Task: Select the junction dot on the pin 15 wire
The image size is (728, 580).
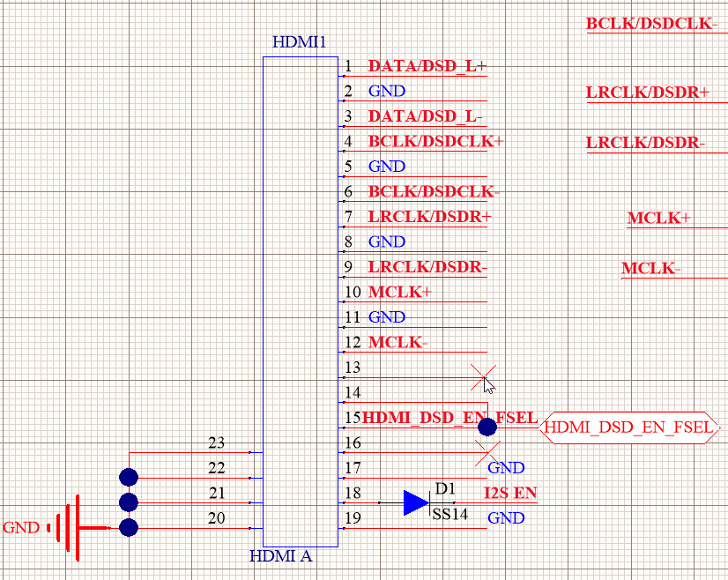Action: click(x=487, y=427)
